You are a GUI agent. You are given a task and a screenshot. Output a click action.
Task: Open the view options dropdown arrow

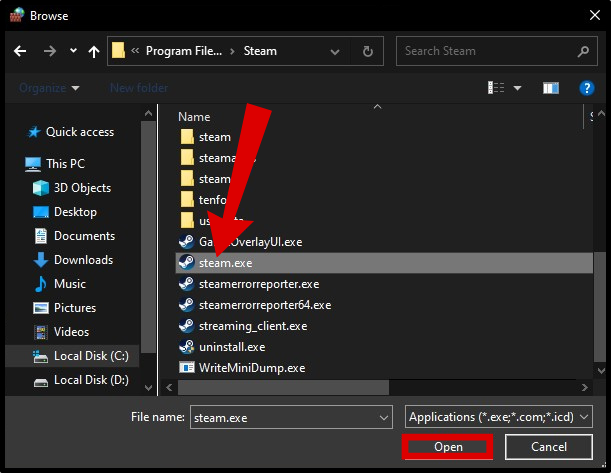click(x=517, y=88)
